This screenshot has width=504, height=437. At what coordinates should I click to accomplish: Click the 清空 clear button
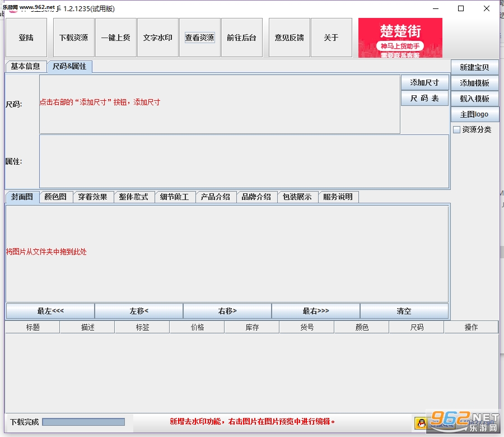(404, 311)
